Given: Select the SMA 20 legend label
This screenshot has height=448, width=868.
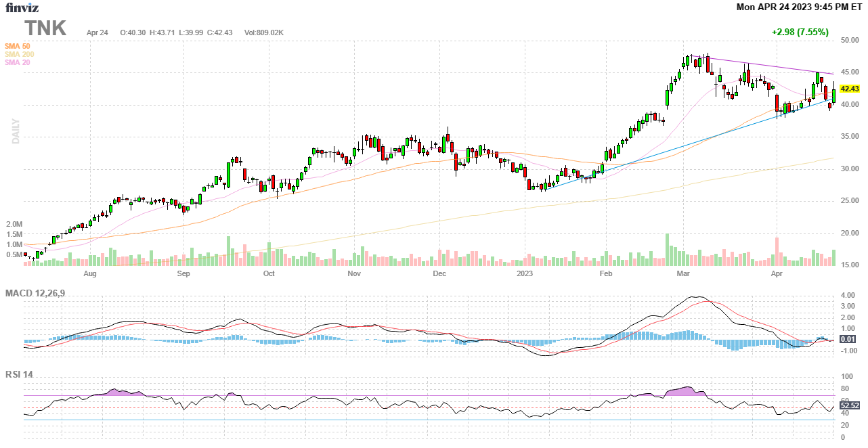Looking at the screenshot, I should click(17, 62).
